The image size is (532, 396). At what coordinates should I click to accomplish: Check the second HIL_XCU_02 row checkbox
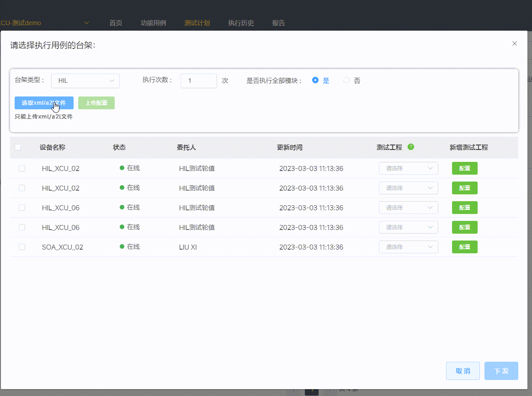[x=22, y=188]
